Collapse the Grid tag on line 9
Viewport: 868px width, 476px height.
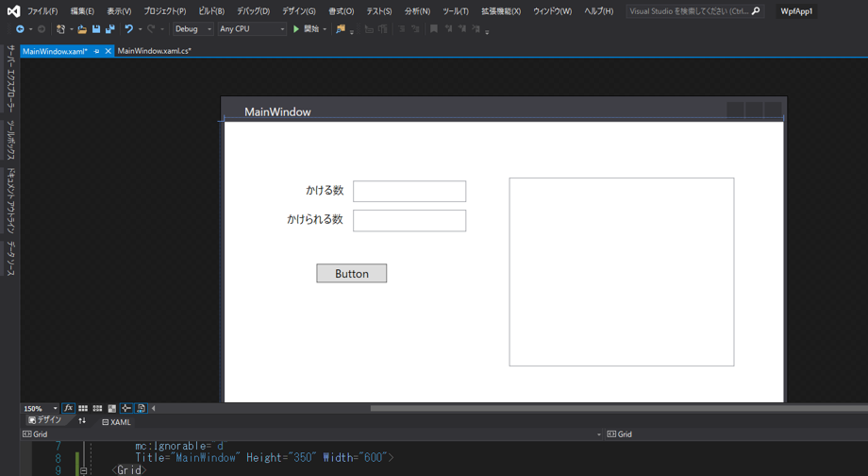[x=84, y=470]
